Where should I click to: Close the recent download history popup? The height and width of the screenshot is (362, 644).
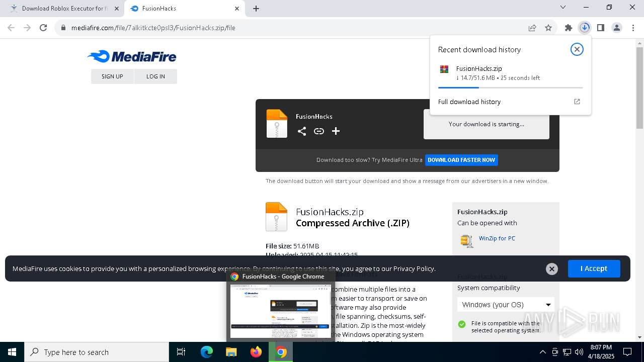(577, 49)
